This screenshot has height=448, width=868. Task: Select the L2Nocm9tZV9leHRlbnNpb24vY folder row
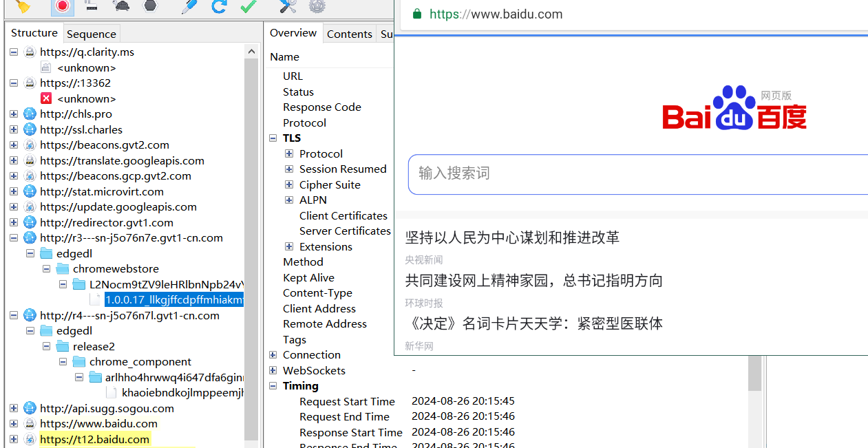167,284
